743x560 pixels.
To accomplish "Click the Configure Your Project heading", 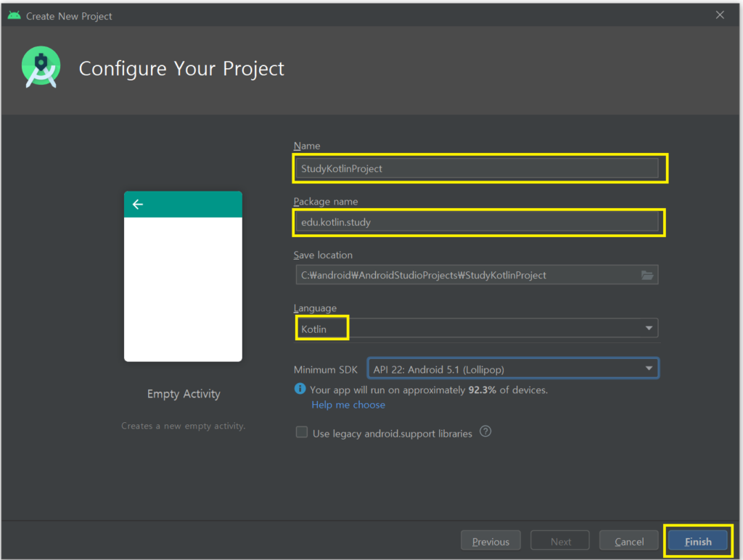I will [181, 69].
